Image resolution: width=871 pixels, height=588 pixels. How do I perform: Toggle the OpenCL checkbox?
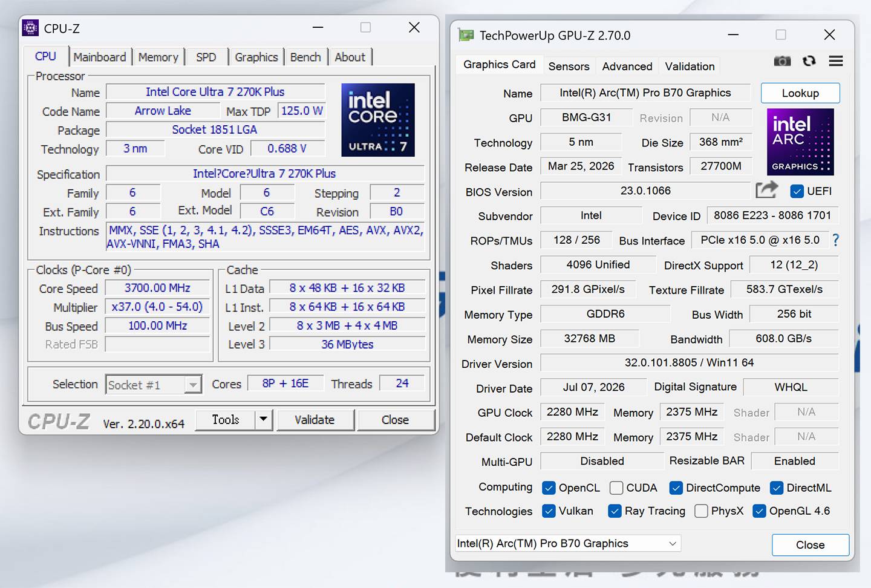(549, 488)
